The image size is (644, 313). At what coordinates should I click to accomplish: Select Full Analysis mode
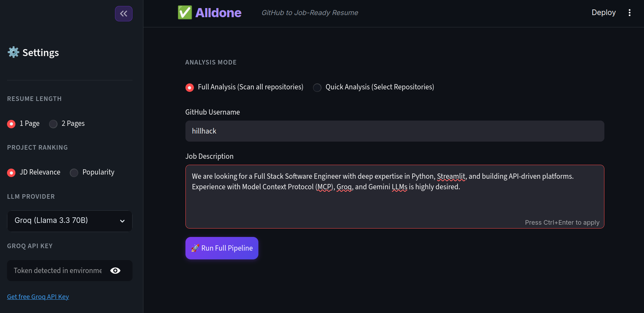pos(244,87)
